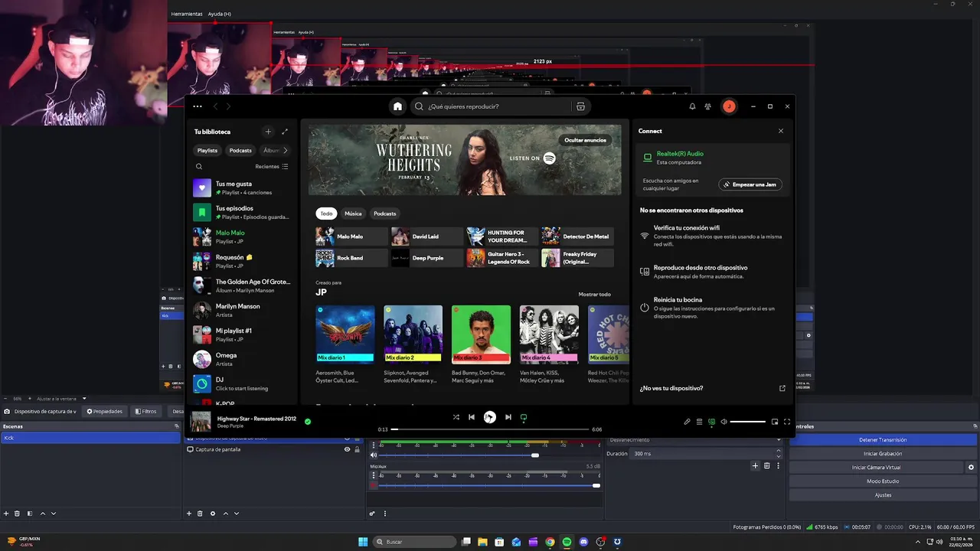Toggle visibility of Captura de pantalla
This screenshot has height=551, width=980.
click(347, 449)
